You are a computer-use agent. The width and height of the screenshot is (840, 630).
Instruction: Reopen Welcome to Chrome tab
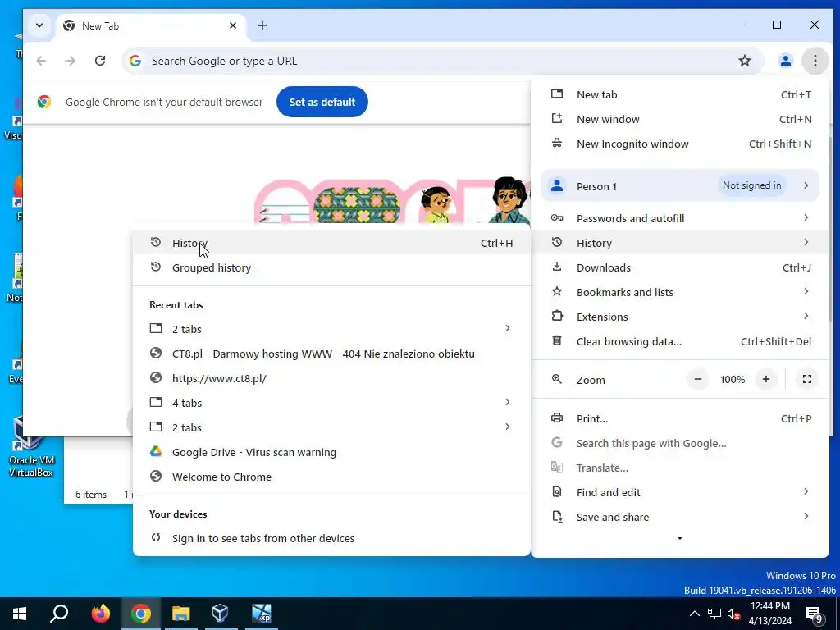(x=331, y=477)
